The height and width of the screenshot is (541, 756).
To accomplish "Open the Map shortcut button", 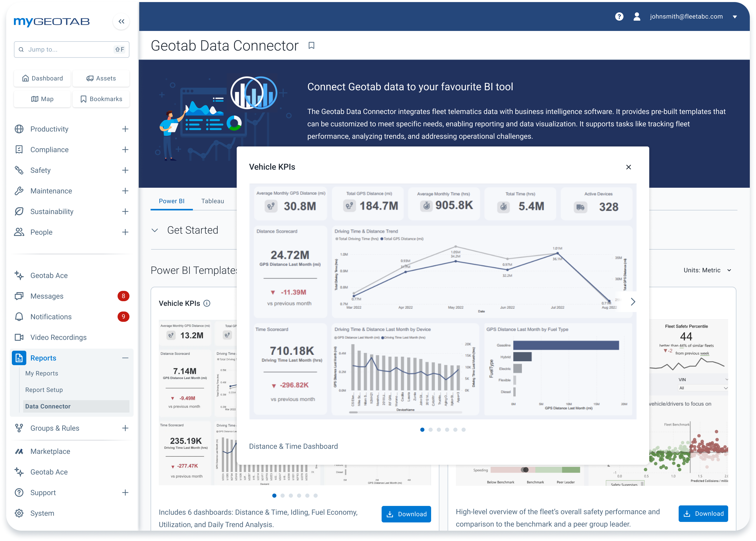I will (42, 99).
